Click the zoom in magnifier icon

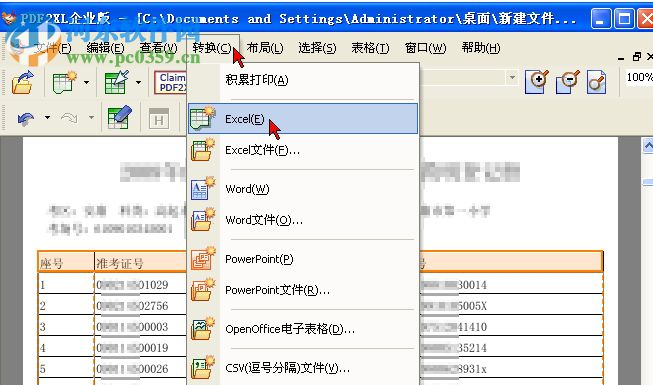click(537, 82)
